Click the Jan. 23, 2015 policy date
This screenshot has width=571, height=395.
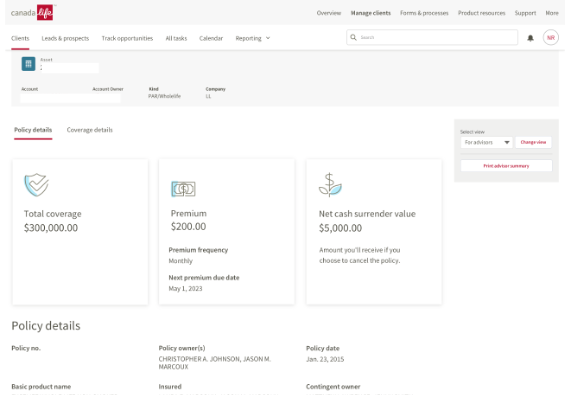pyautogui.click(x=325, y=359)
